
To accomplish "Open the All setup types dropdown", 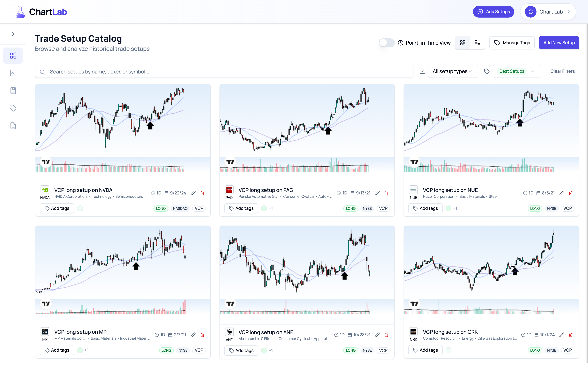I will [453, 71].
